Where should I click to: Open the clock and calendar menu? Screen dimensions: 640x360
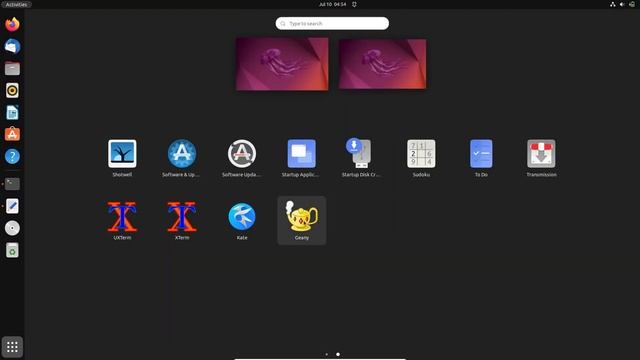tap(333, 4)
